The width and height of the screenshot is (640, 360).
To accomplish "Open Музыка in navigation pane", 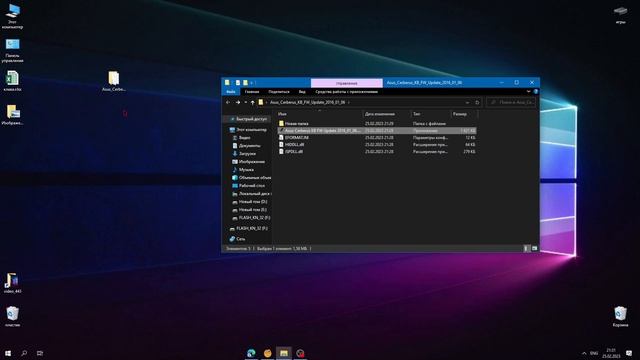I will pos(243,170).
